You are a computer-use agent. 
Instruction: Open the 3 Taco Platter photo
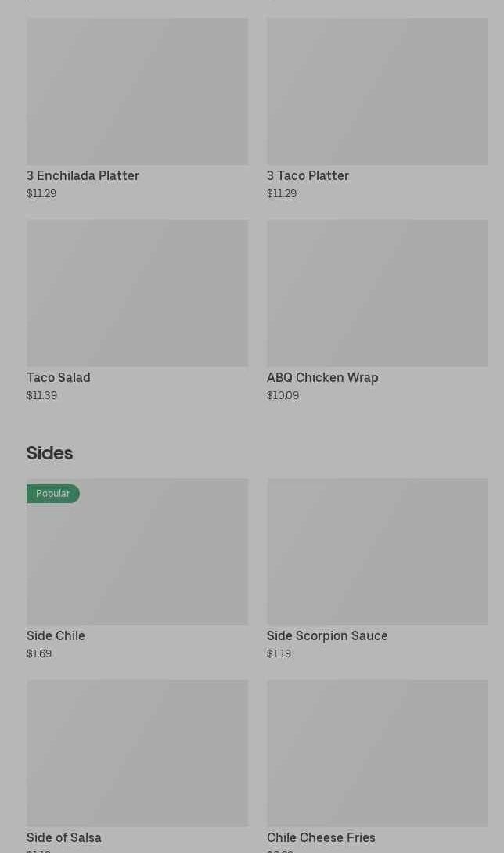pyautogui.click(x=377, y=92)
